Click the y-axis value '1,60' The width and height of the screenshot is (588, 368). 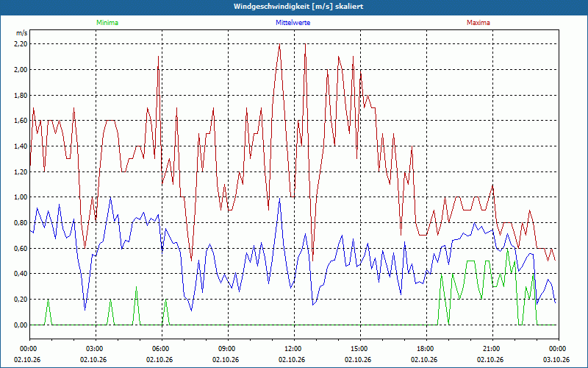pos(21,121)
